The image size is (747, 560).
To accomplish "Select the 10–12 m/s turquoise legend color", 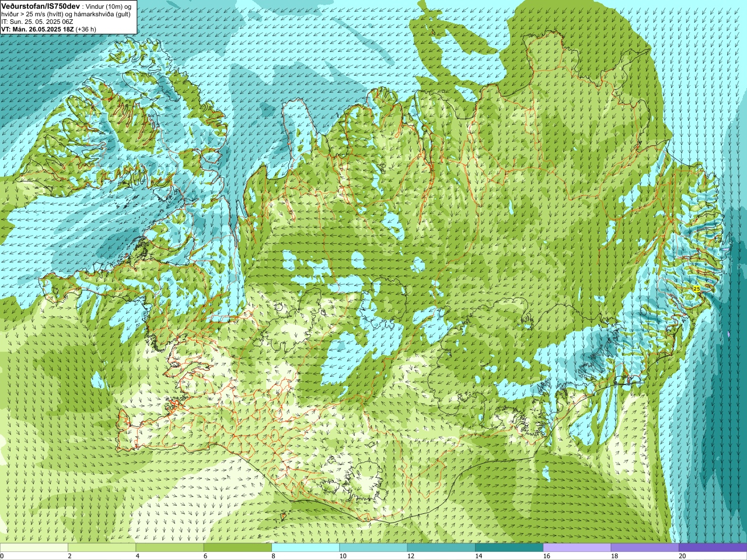I will click(373, 548).
